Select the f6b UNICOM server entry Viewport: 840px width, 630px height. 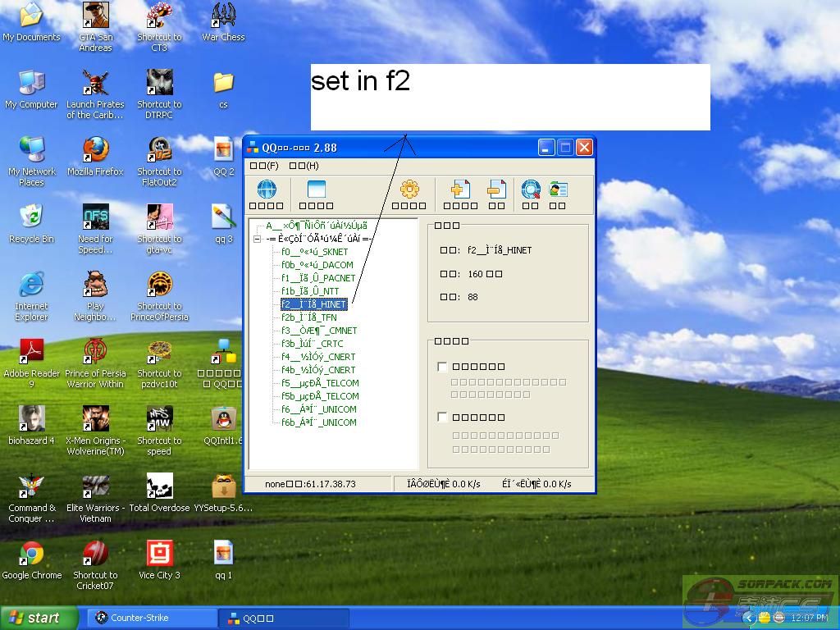coord(319,422)
